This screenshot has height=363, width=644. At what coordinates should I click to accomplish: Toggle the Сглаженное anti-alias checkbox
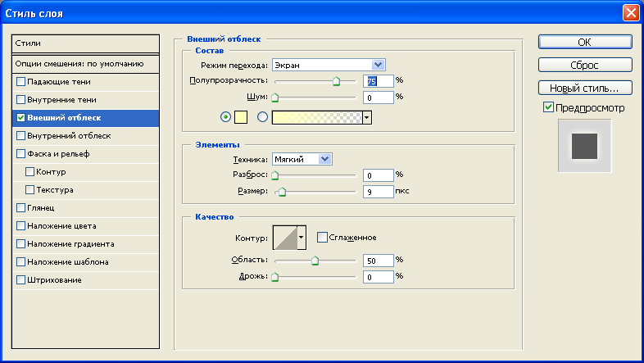(x=323, y=238)
